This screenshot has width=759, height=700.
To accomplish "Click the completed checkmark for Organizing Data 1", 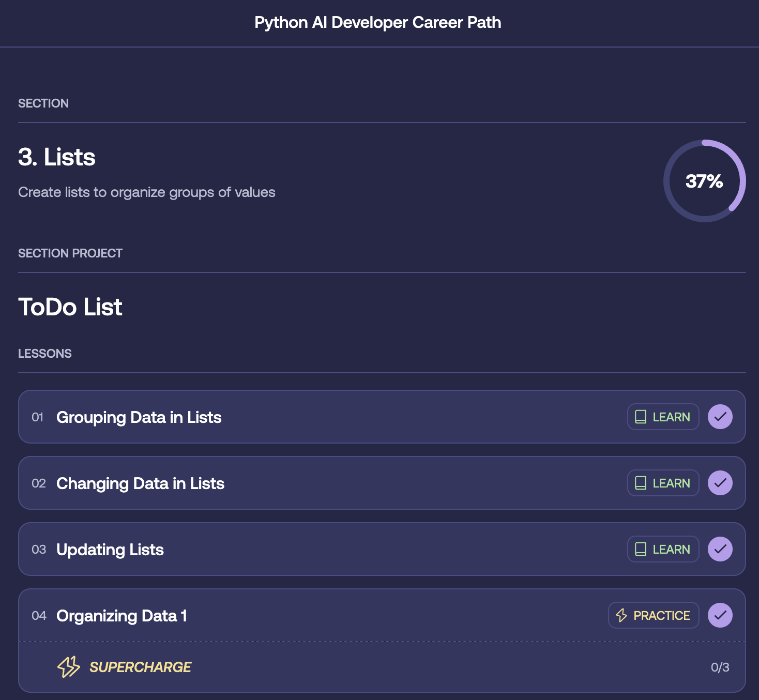I will [720, 616].
